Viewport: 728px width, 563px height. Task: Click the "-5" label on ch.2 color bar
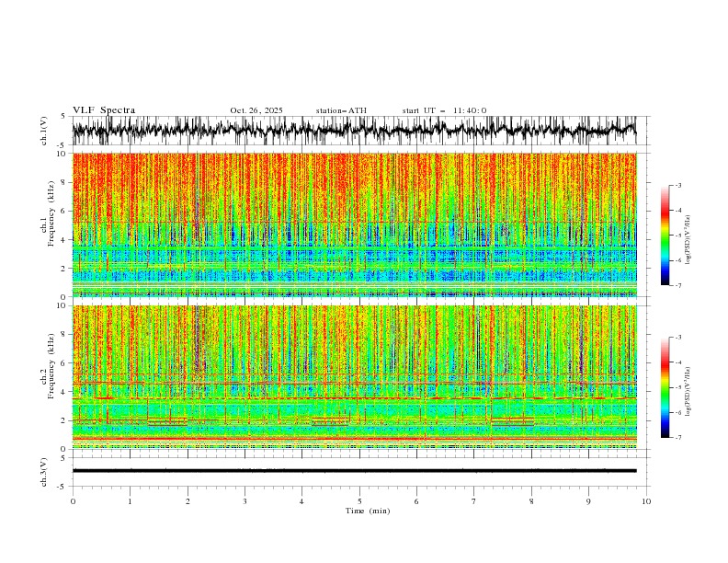tap(678, 387)
